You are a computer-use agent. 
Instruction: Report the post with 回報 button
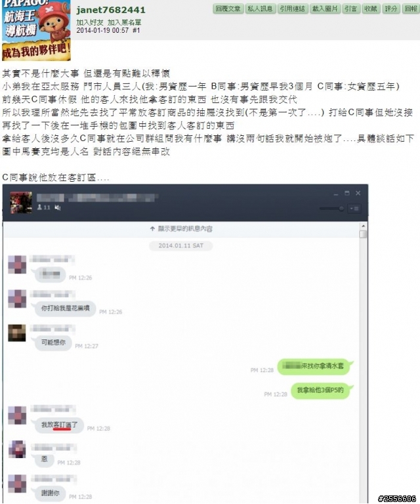coord(410,9)
